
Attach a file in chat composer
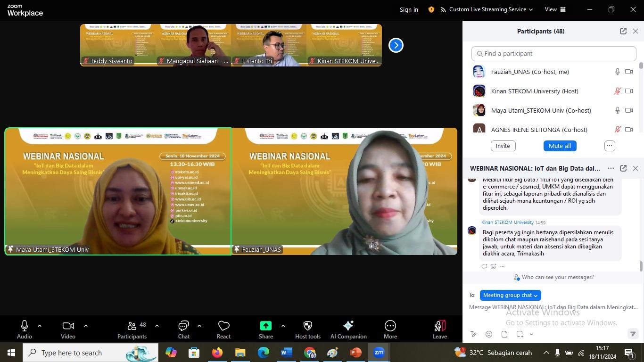click(x=504, y=334)
